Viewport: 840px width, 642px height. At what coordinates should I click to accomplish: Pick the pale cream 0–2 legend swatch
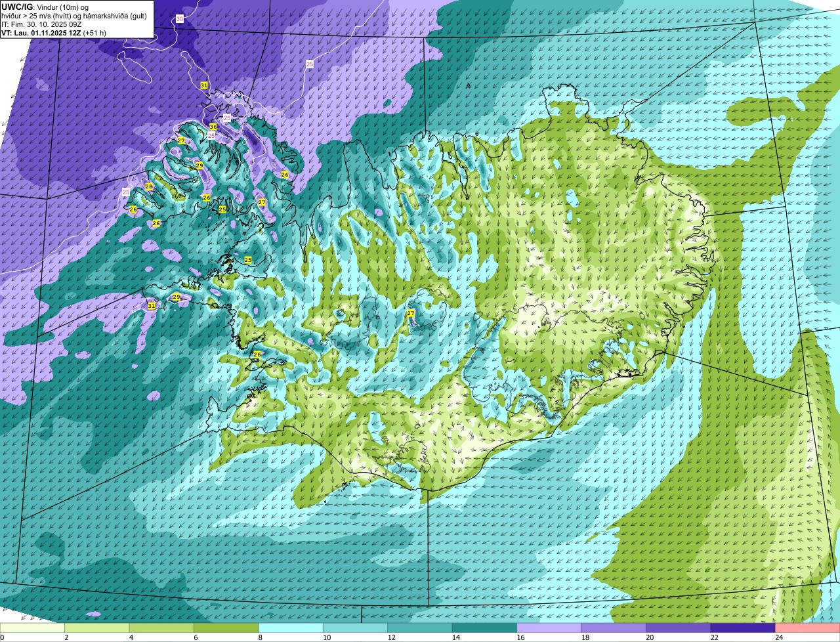tap(32, 628)
